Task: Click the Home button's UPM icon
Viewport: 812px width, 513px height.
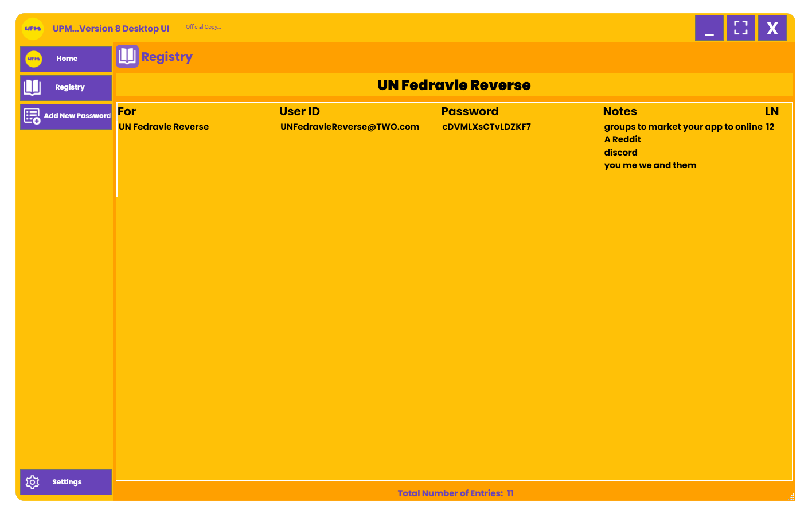Action: [x=34, y=59]
